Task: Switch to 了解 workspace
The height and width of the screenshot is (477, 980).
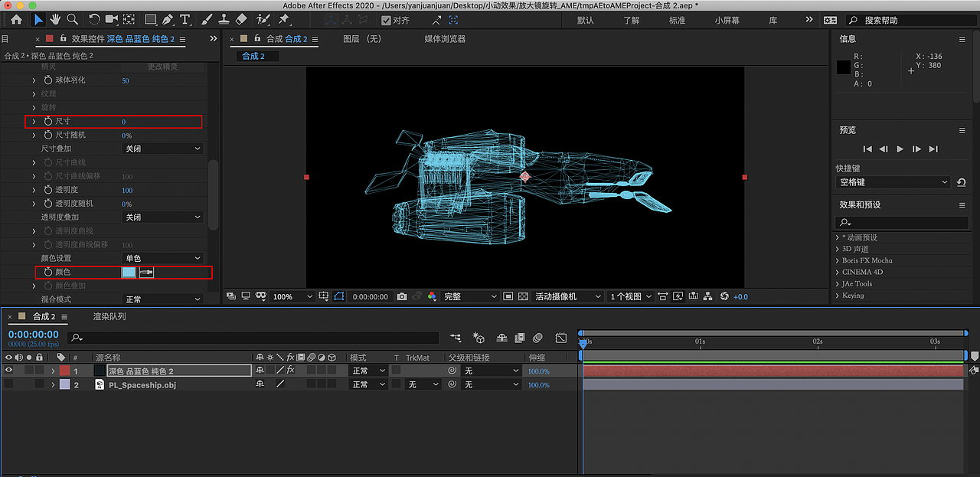Action: coord(632,21)
